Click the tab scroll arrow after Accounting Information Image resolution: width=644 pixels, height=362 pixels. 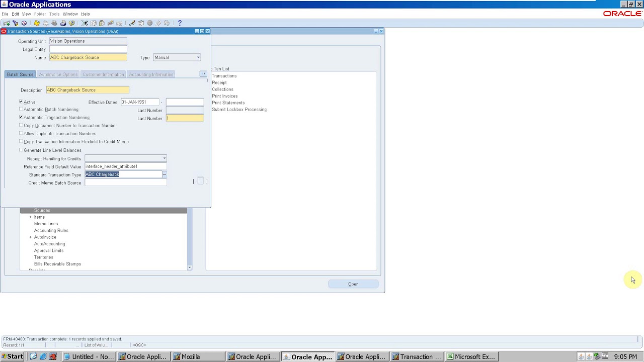click(x=203, y=74)
